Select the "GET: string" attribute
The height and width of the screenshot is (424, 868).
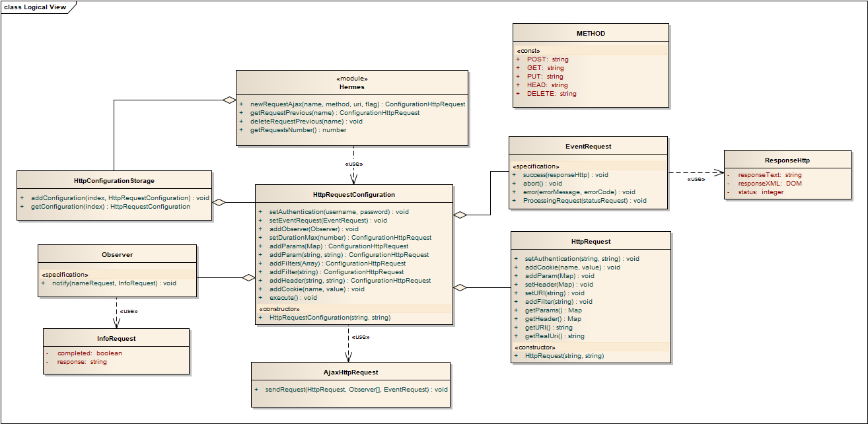click(546, 68)
